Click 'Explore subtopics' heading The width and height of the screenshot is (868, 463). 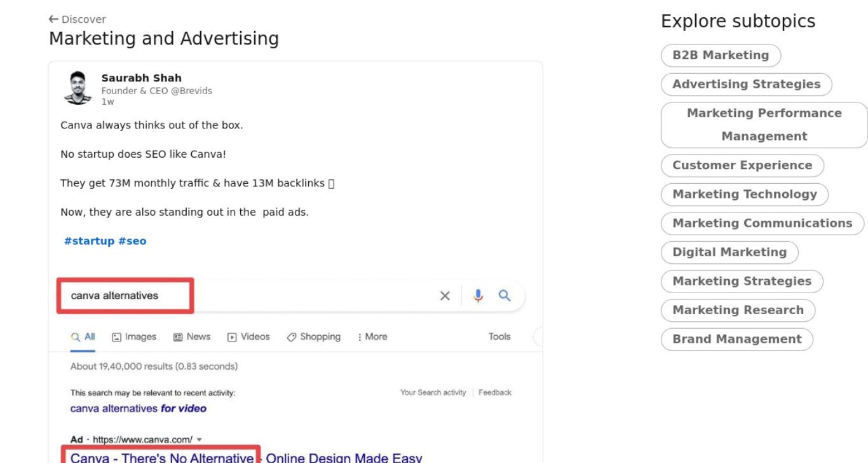[x=738, y=22]
